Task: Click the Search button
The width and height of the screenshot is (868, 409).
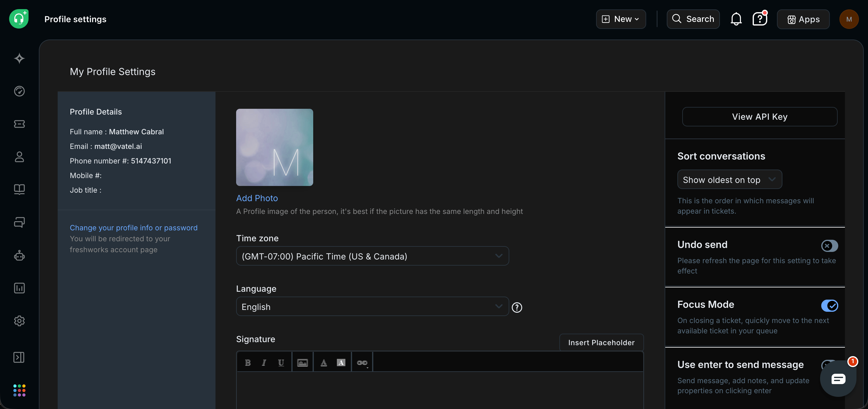Action: (x=693, y=19)
